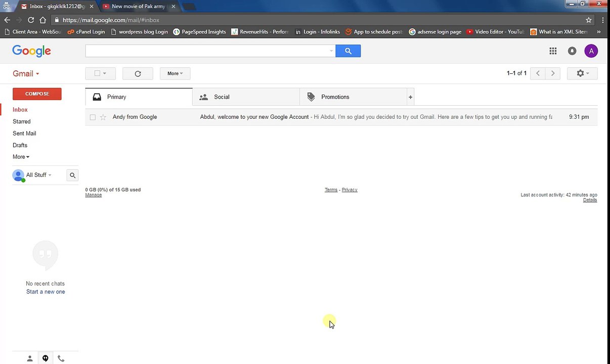Open the welcome email subject line

click(x=254, y=117)
